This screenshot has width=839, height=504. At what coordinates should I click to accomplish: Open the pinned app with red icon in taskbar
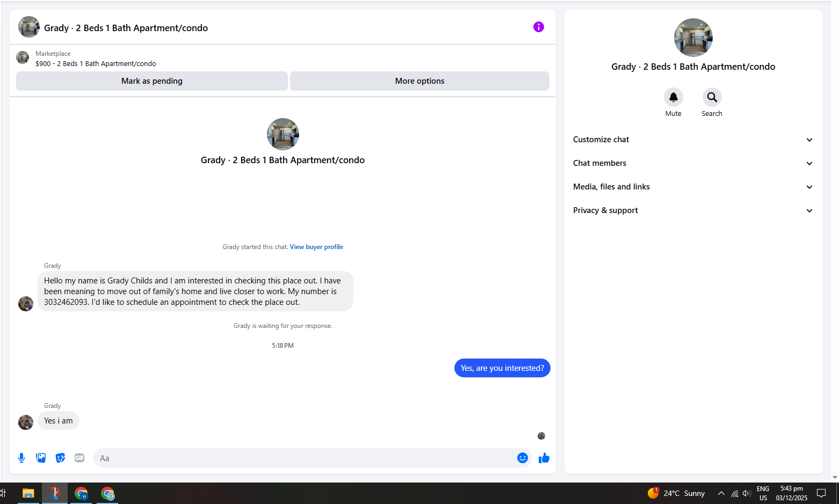[55, 493]
